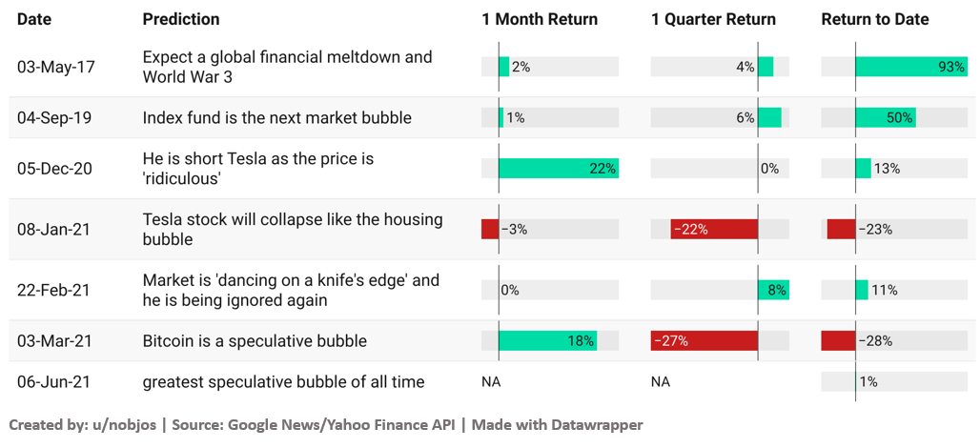Select the 03-May-17 date cell
Screen dimensions: 980x448
[x=56, y=67]
